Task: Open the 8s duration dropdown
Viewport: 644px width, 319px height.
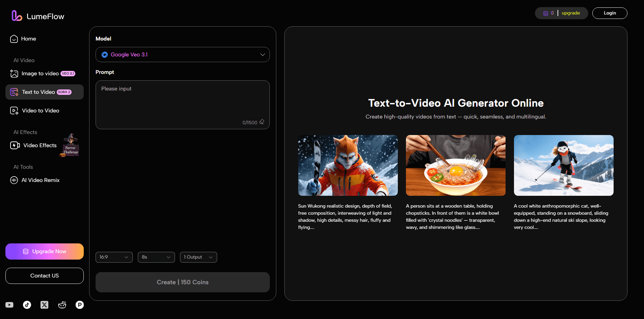Action: pos(156,257)
